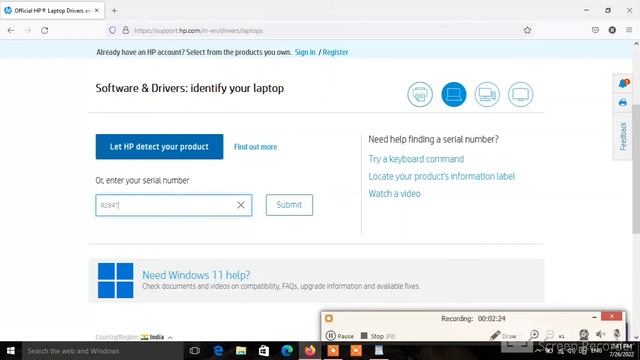Open Try a keyboard command link

[416, 159]
